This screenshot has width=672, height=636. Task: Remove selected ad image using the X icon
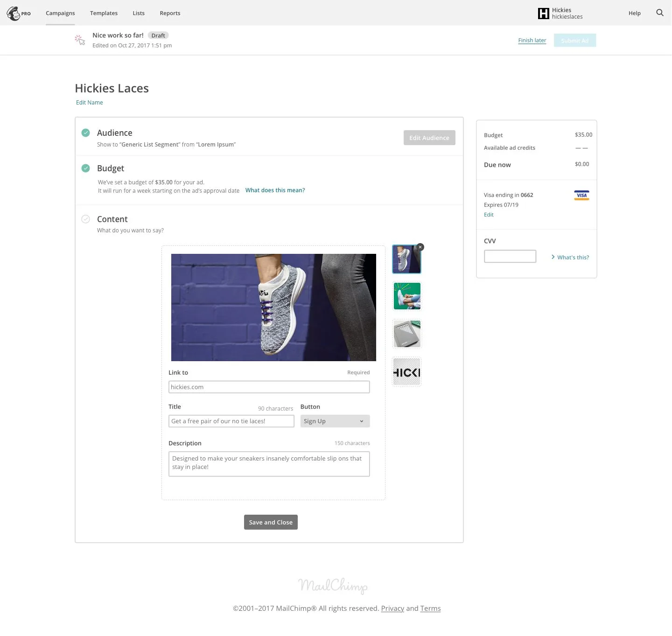(420, 247)
